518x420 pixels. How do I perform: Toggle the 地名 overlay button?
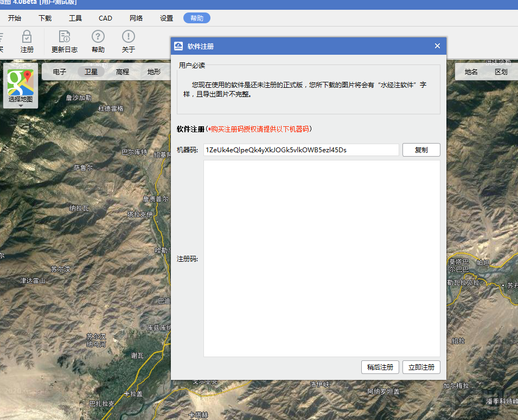tap(471, 72)
